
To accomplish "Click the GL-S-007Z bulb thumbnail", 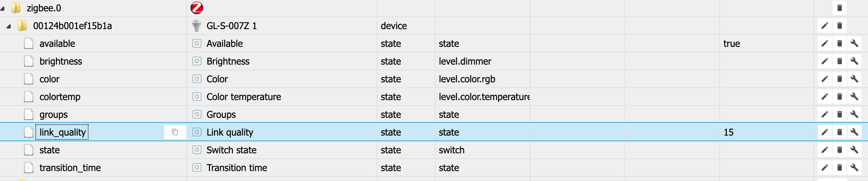I will coord(196,26).
